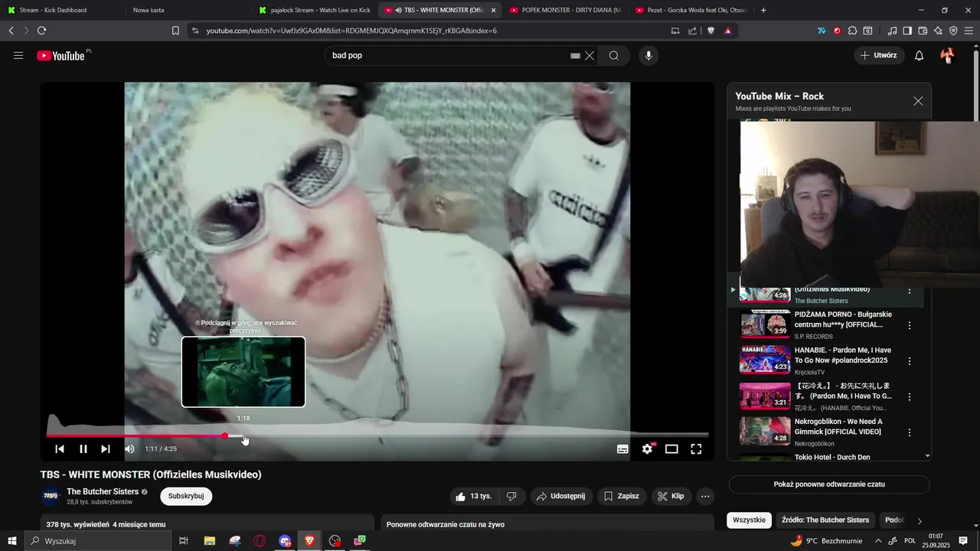The image size is (980, 551).
Task: Submit search with the magnifier button
Action: [614, 56]
